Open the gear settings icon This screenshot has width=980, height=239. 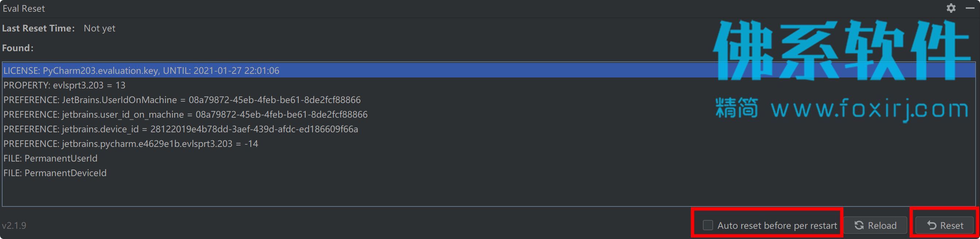point(951,8)
